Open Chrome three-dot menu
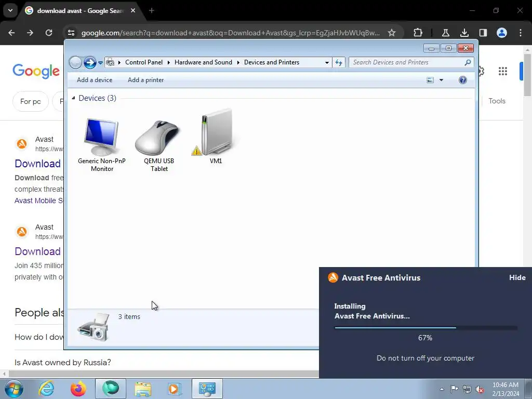 click(521, 33)
